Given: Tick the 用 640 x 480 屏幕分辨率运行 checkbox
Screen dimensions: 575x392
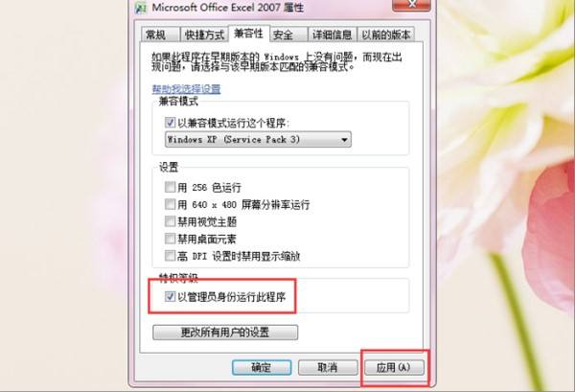Looking at the screenshot, I should (x=170, y=204).
